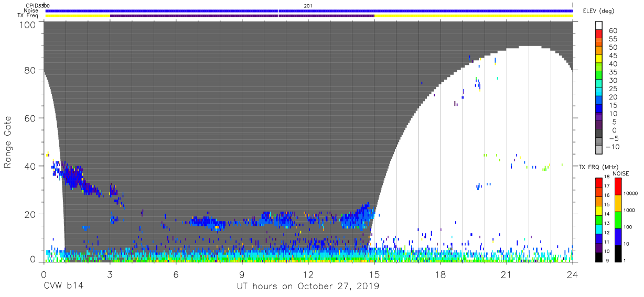Screen dimensions: 644x297
Task: Click x-axis tick label '21'
Action: click(x=506, y=274)
